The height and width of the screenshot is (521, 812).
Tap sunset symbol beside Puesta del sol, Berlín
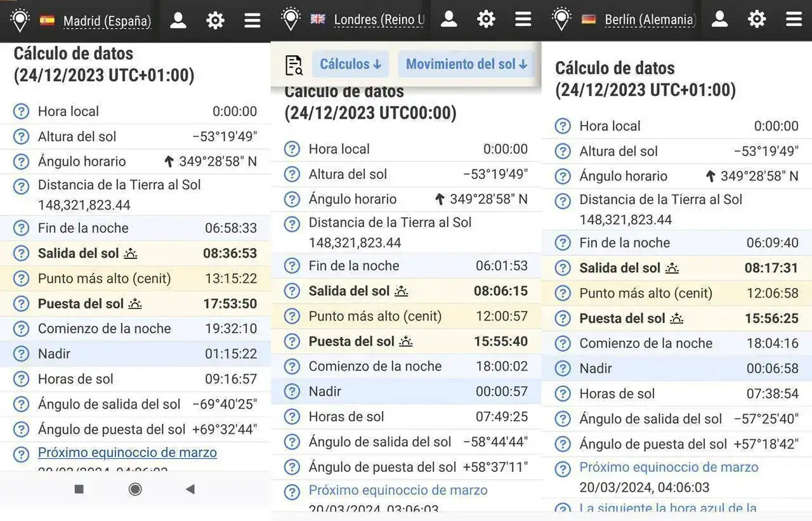coord(677,319)
